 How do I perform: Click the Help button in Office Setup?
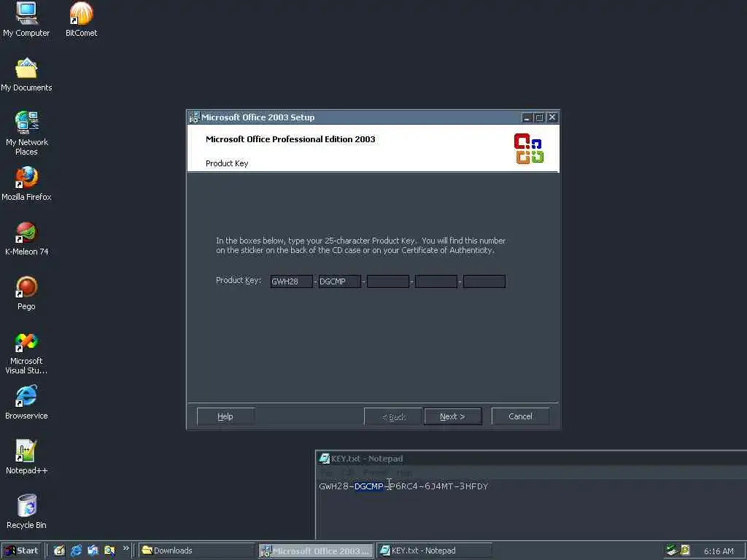pyautogui.click(x=225, y=416)
